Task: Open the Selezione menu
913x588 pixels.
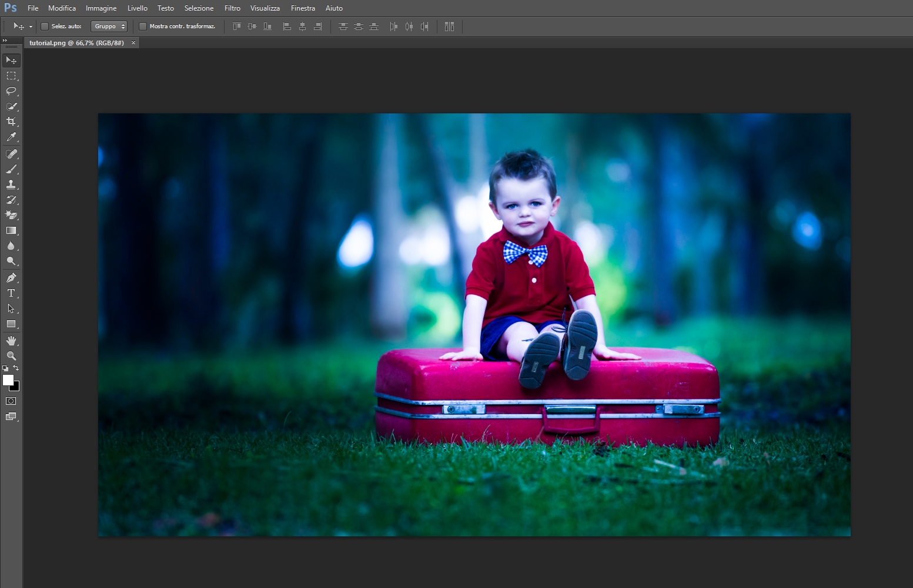Action: point(199,8)
